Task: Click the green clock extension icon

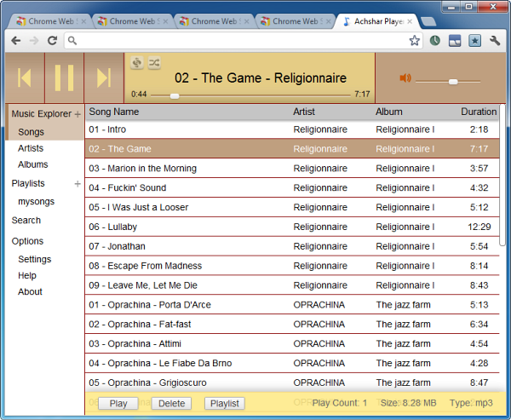Action: point(435,41)
